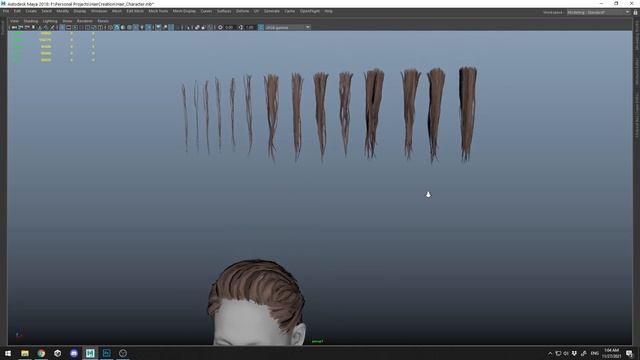Open the viewport Panels menu
Viewport: 640px width, 360px height.
click(x=103, y=21)
